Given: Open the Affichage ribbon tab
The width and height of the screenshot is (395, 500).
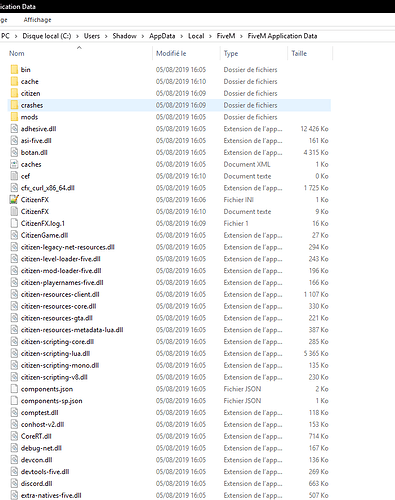Looking at the screenshot, I should [37, 20].
